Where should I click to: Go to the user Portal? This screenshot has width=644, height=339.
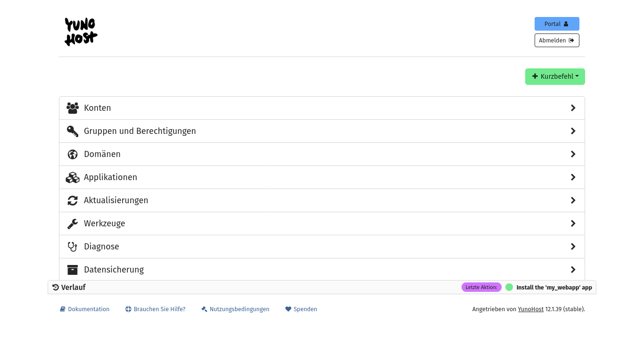[557, 24]
